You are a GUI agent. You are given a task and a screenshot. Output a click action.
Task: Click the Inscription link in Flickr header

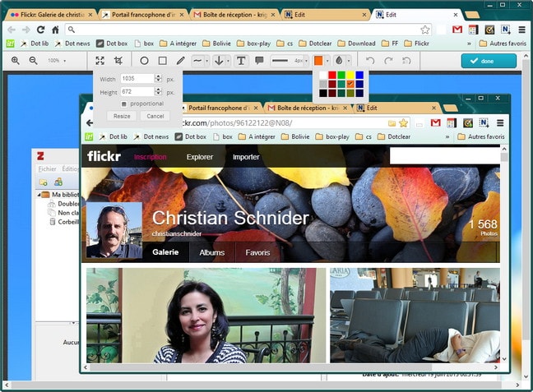tap(151, 157)
